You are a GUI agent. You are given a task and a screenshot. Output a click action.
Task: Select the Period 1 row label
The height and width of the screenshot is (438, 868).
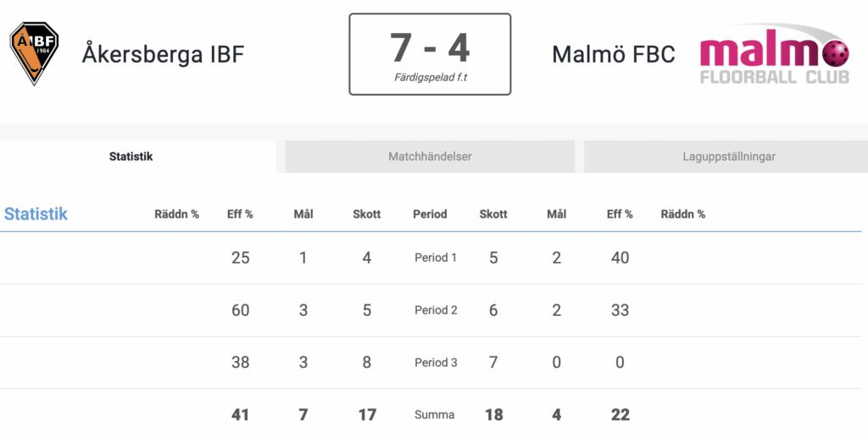pyautogui.click(x=436, y=258)
